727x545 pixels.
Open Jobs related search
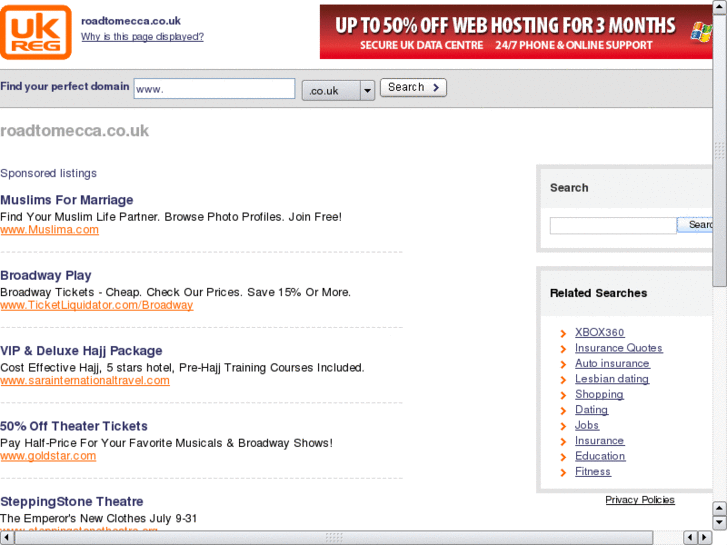click(587, 425)
